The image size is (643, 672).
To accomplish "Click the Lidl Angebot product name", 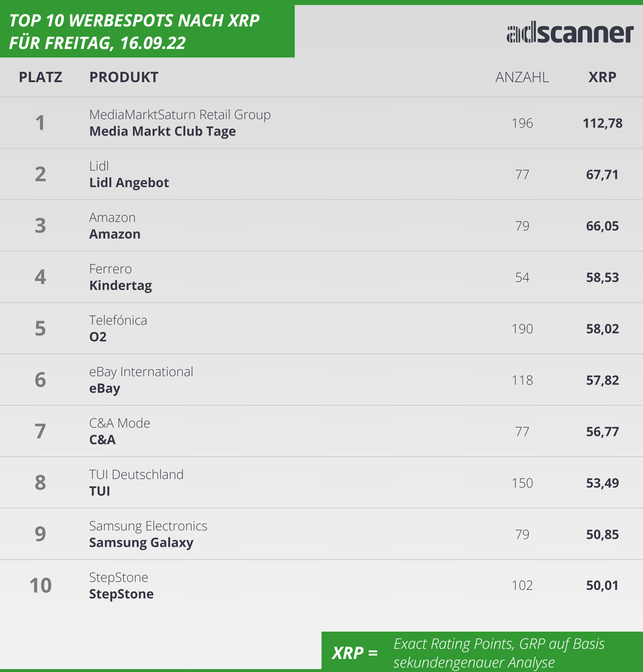I will tap(129, 183).
